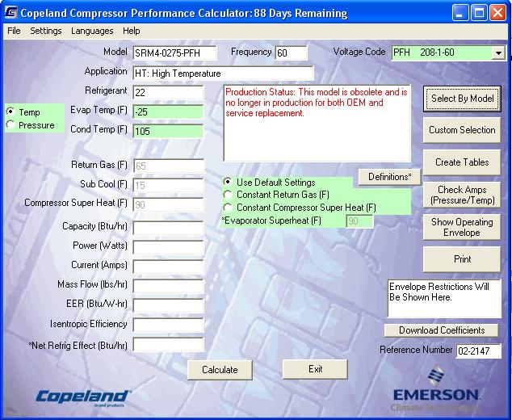512x420 pixels.
Task: Click the Return Gas (F) field
Action: [169, 166]
